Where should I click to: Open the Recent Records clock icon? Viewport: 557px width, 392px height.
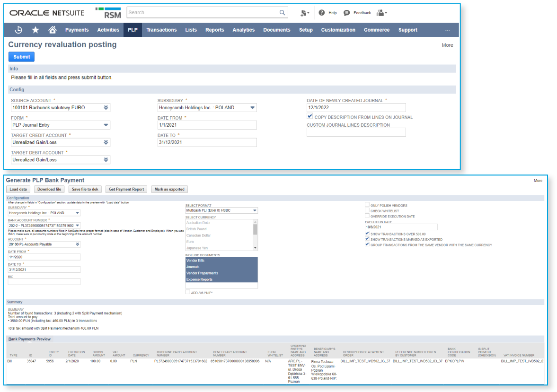18,30
